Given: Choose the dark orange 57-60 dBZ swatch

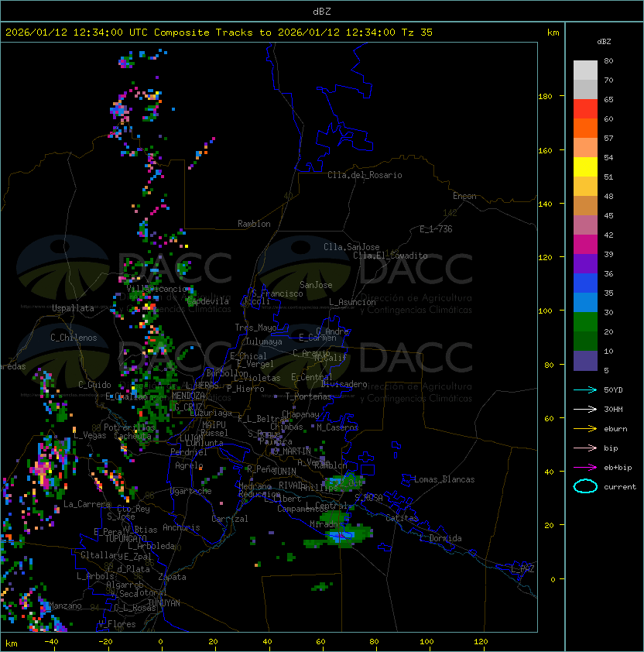Looking at the screenshot, I should (585, 128).
